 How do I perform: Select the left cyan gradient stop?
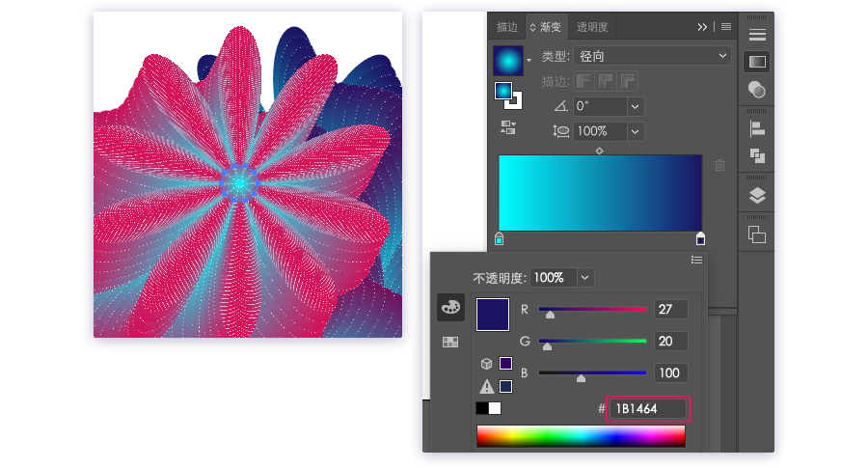[x=499, y=238]
